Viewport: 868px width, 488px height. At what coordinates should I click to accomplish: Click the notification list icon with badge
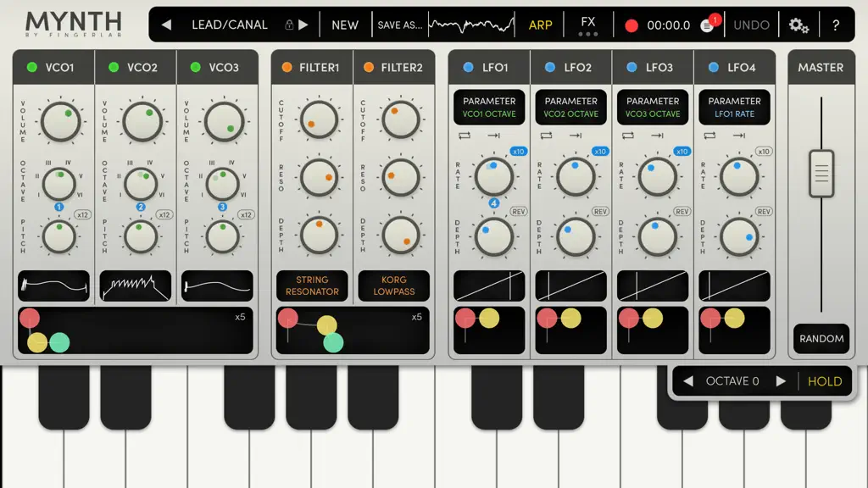[x=708, y=25]
